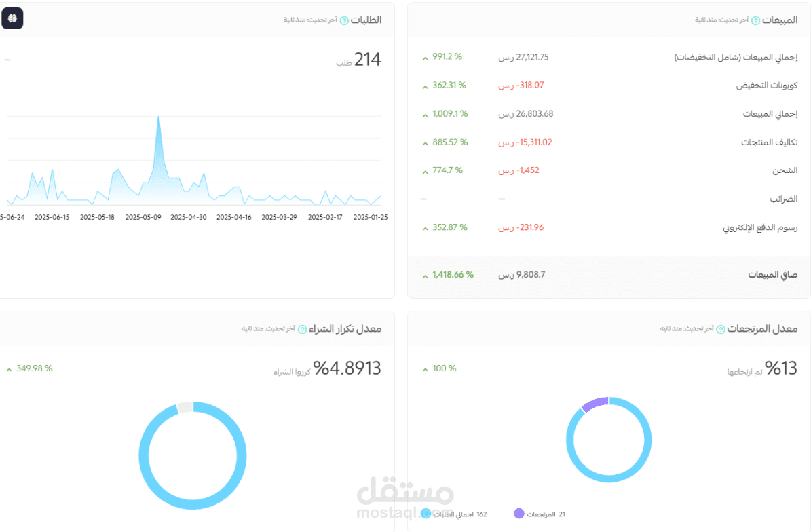Click last-updated text in الطلبات header

click(x=310, y=20)
